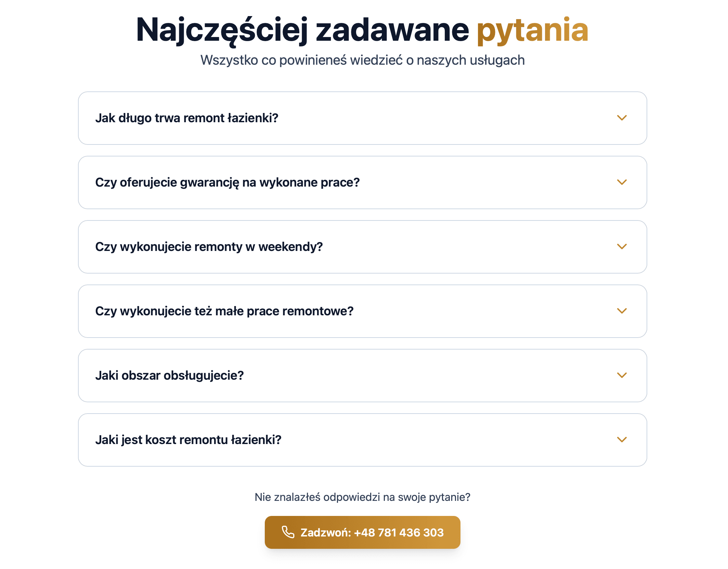
Task: Click the chevron on the small renovations question
Action: pos(622,311)
